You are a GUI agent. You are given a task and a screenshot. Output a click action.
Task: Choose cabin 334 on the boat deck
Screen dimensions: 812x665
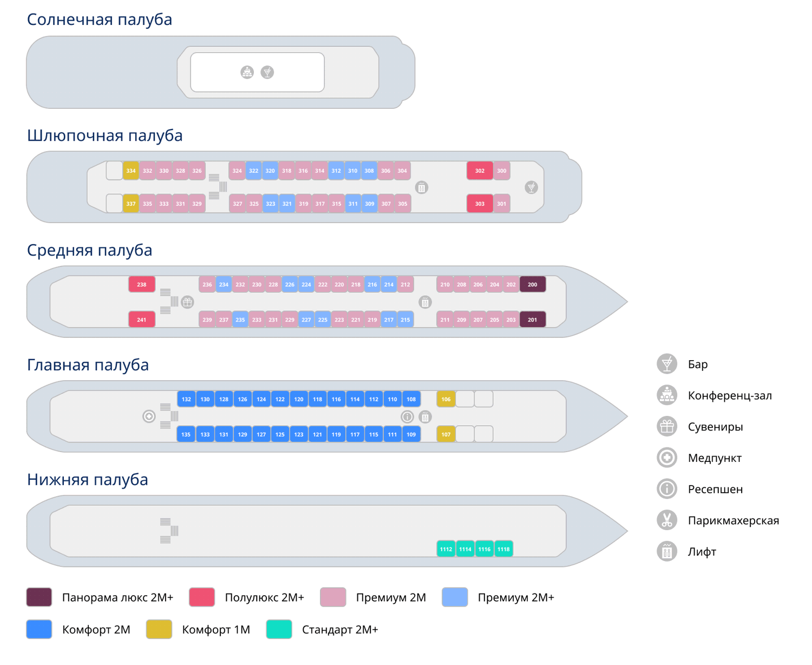point(131,171)
